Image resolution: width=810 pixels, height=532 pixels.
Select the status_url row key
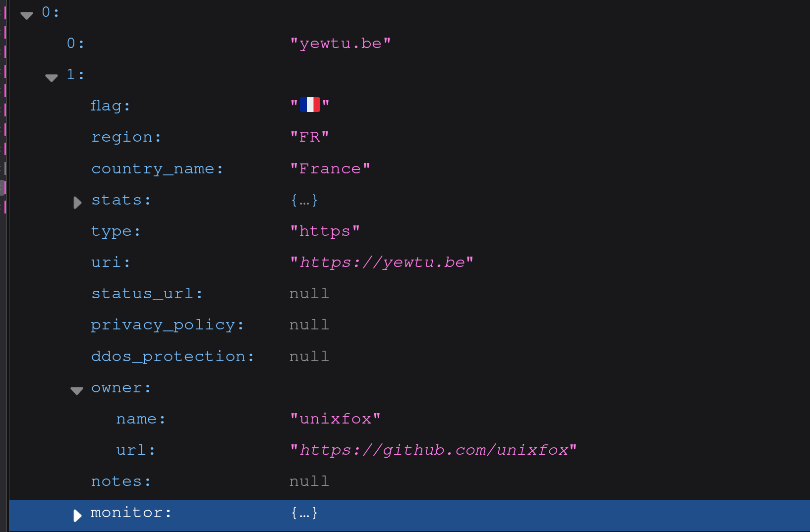coord(147,294)
